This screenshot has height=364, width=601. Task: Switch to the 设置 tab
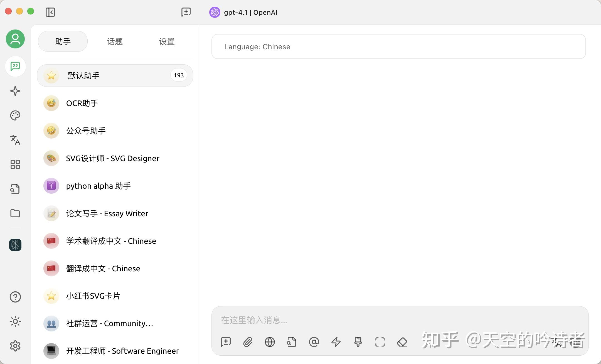coord(167,41)
